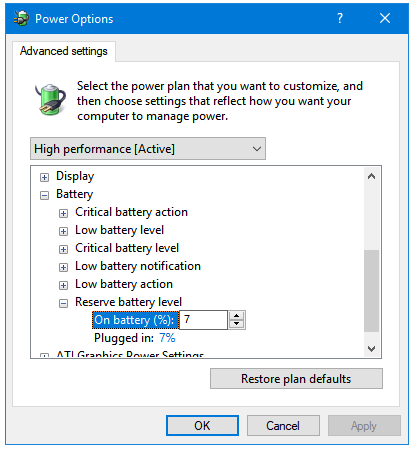
Task: Decrease On battery value with down arrow
Action: [x=237, y=324]
